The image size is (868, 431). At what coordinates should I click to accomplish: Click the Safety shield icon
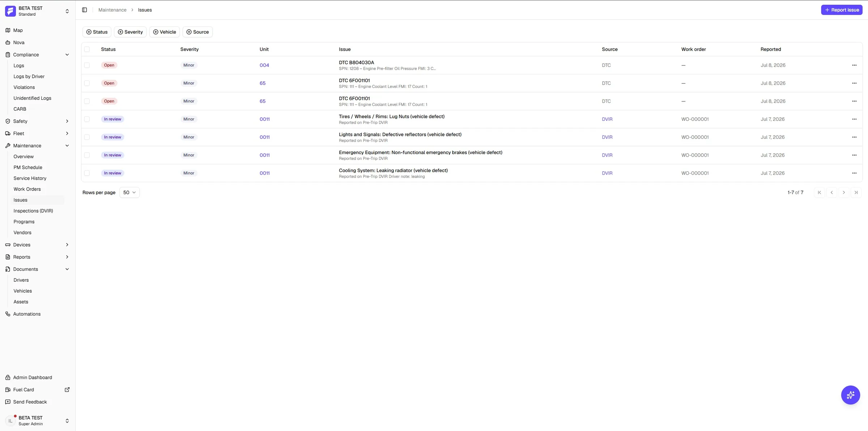[8, 121]
